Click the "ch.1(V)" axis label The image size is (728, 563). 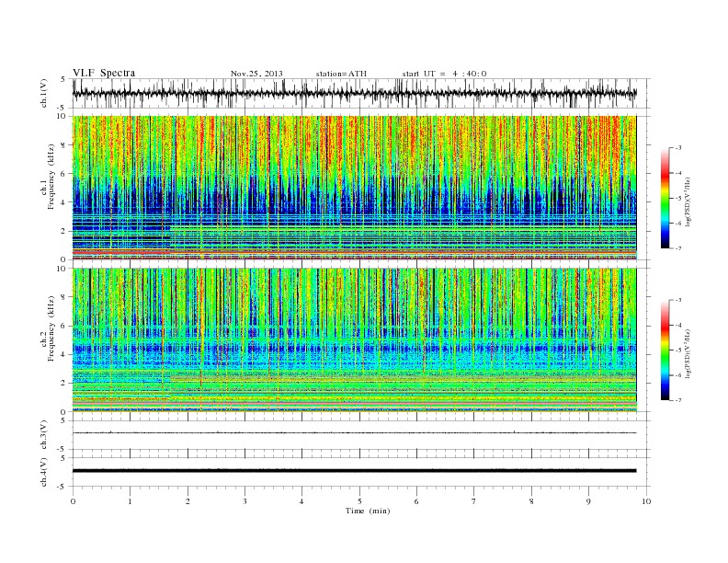(x=44, y=94)
